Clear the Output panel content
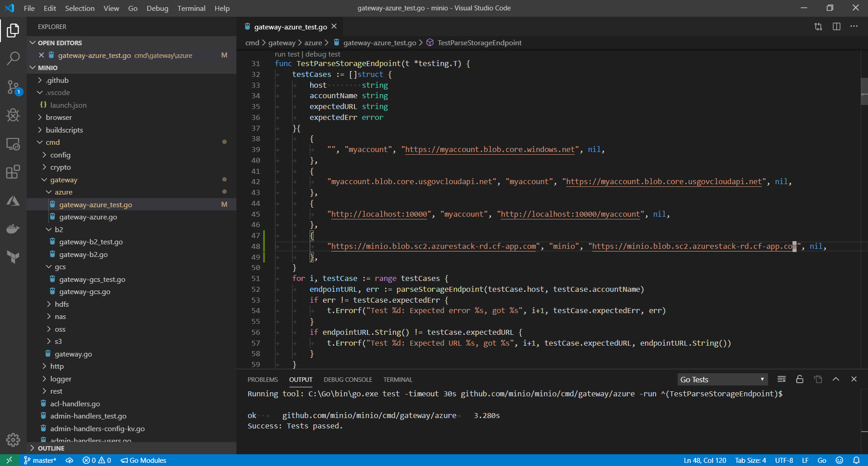This screenshot has height=466, width=868. (782, 379)
